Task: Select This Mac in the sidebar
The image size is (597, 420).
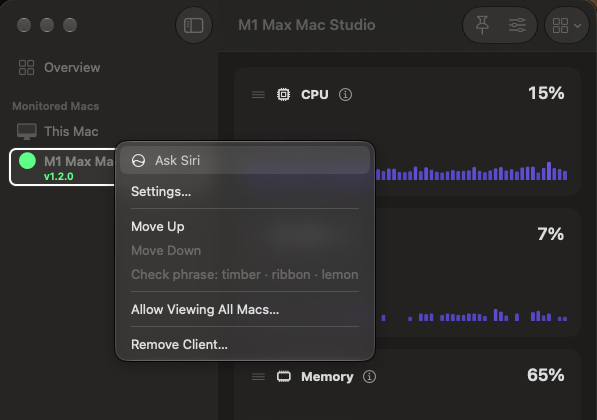Action: (58, 131)
